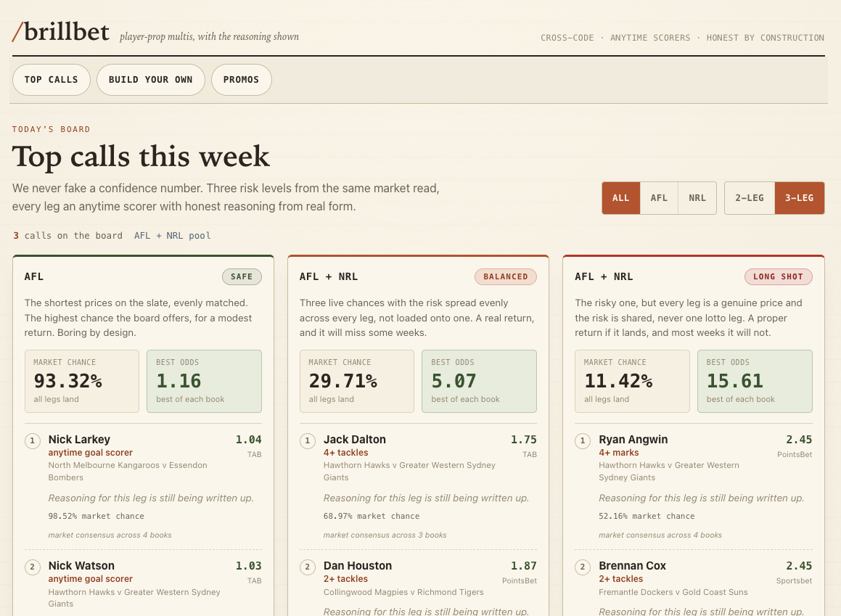The image size is (841, 616).
Task: Select the ALL sport filter
Action: [620, 198]
